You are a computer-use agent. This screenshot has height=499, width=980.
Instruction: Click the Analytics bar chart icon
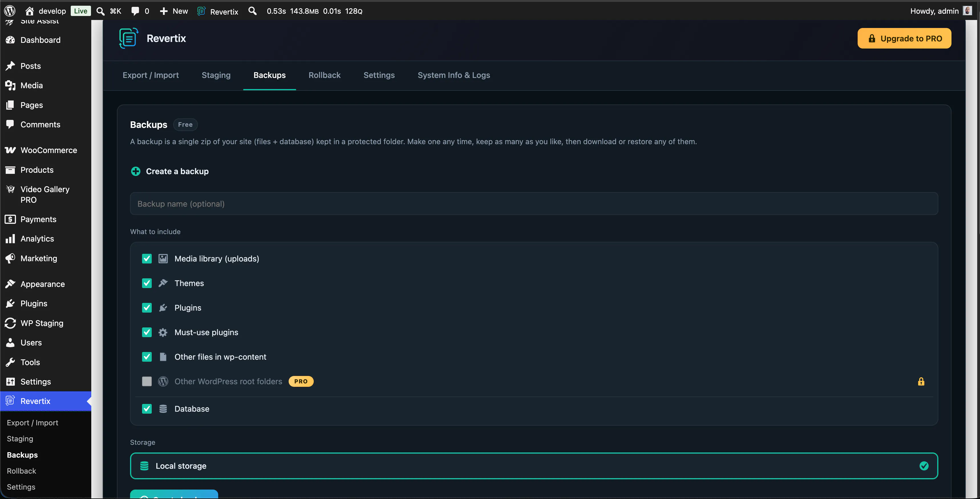(10, 238)
